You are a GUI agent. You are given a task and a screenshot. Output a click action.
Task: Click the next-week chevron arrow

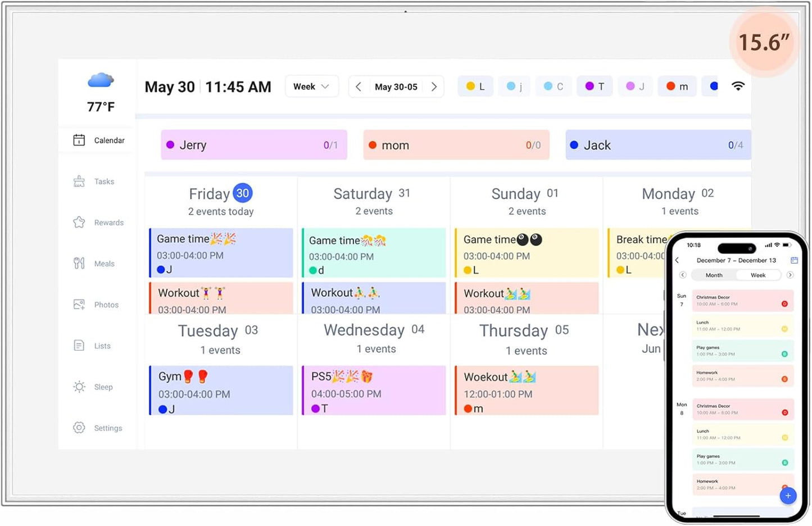pyautogui.click(x=434, y=87)
